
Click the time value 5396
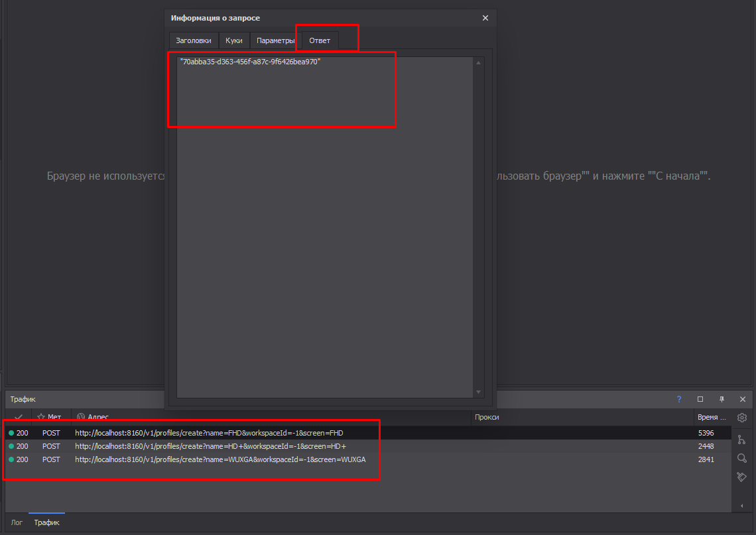pos(706,433)
